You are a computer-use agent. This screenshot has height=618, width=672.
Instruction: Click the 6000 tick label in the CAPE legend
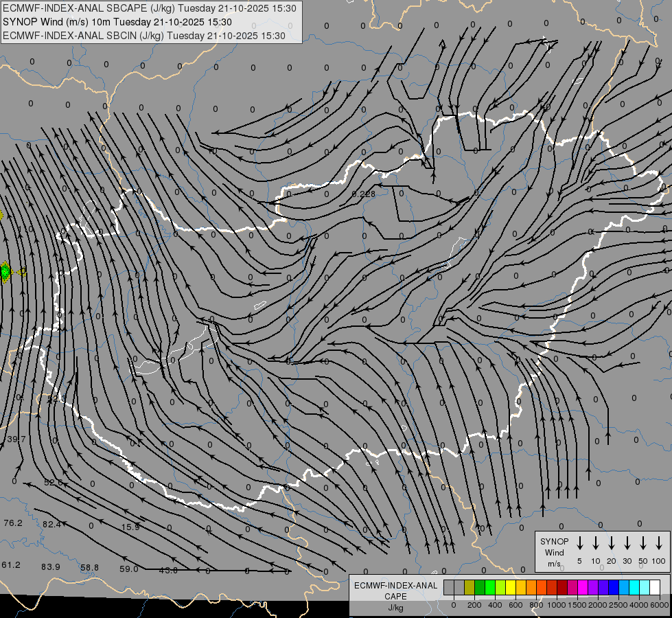(660, 605)
